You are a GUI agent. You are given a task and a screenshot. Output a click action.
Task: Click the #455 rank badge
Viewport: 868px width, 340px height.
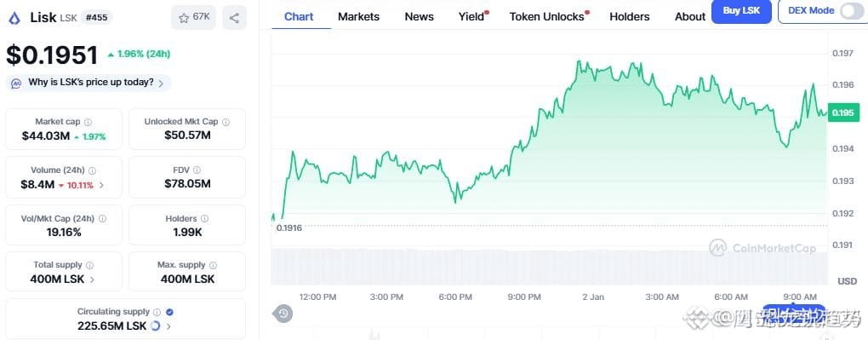pyautogui.click(x=97, y=18)
